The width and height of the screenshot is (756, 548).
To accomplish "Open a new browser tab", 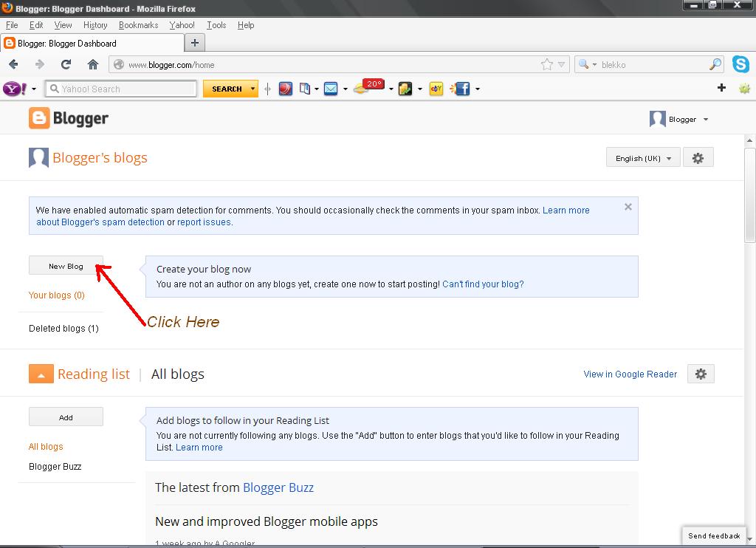I will tap(195, 43).
